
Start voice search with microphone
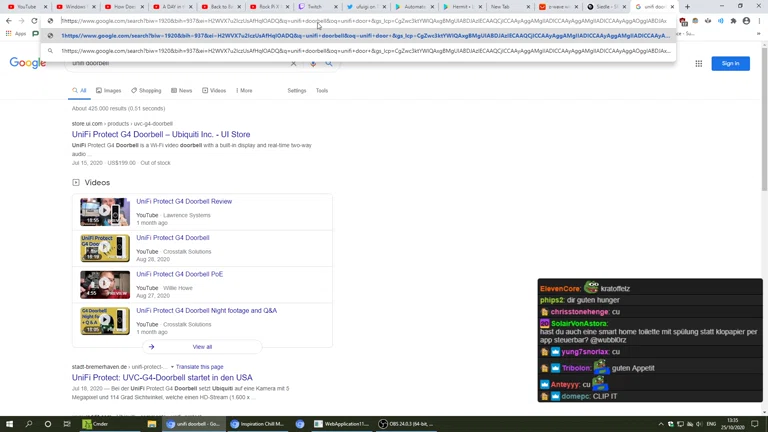click(313, 64)
